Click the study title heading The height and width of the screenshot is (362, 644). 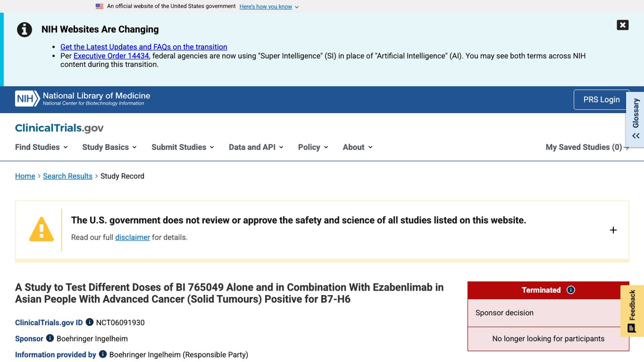[229, 293]
